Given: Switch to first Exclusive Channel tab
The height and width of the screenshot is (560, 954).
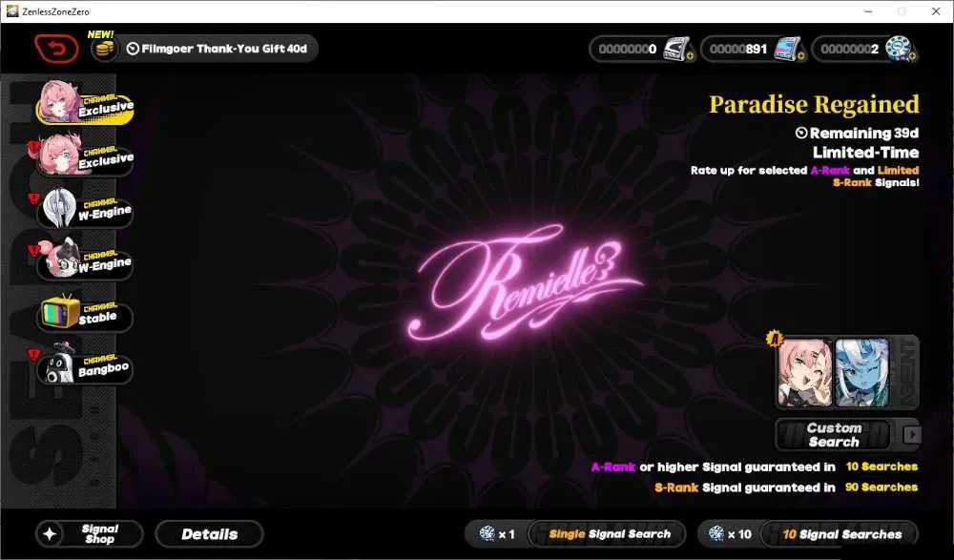Looking at the screenshot, I should [x=85, y=103].
